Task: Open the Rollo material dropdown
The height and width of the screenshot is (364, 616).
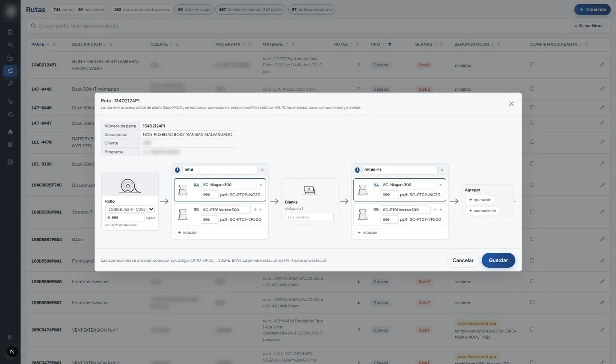Action: pos(130,209)
